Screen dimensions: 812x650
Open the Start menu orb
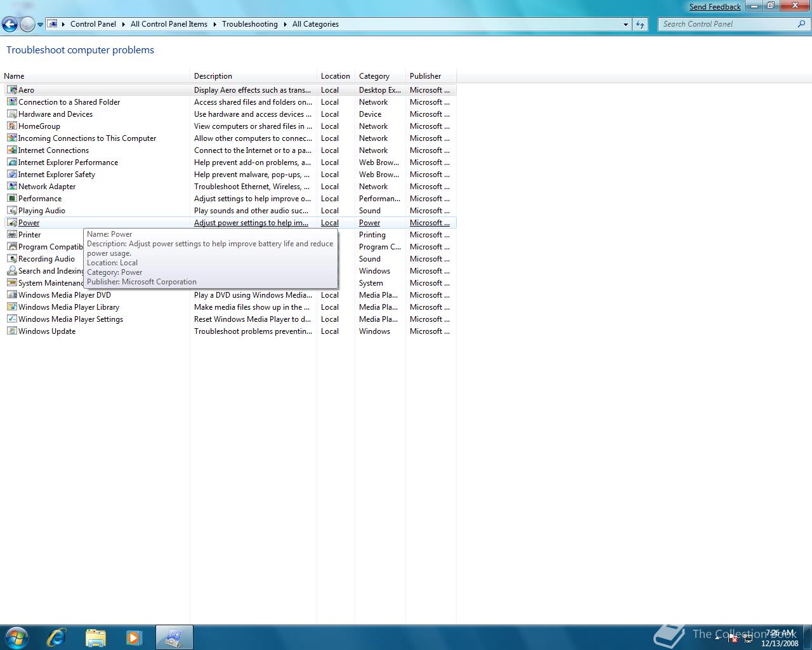[16, 637]
